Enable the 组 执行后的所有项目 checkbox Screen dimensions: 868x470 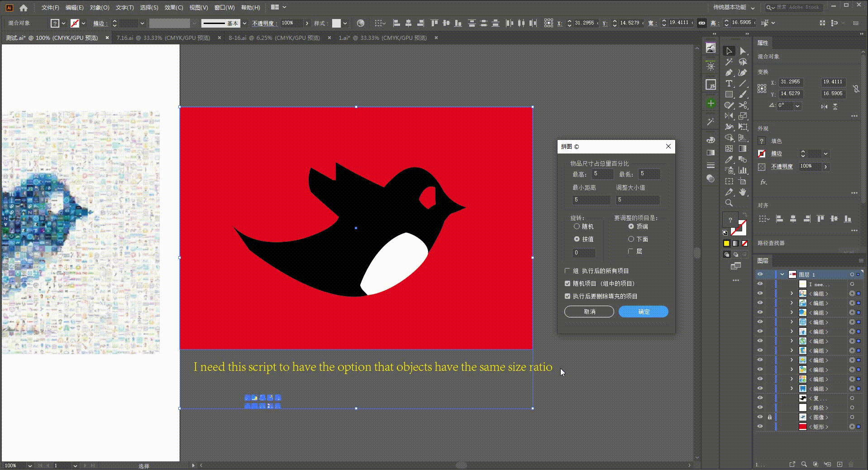pos(568,271)
